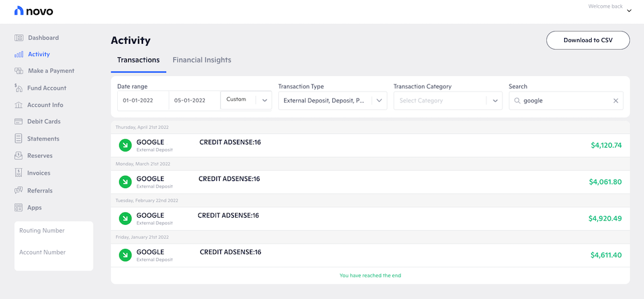
Task: Expand the Select Category dropdown
Action: [x=495, y=101]
